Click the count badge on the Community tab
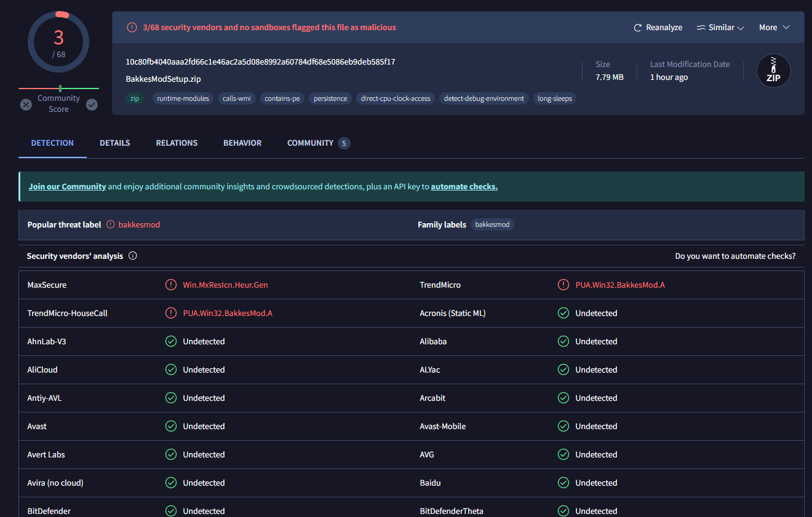The height and width of the screenshot is (517, 812). 344,143
